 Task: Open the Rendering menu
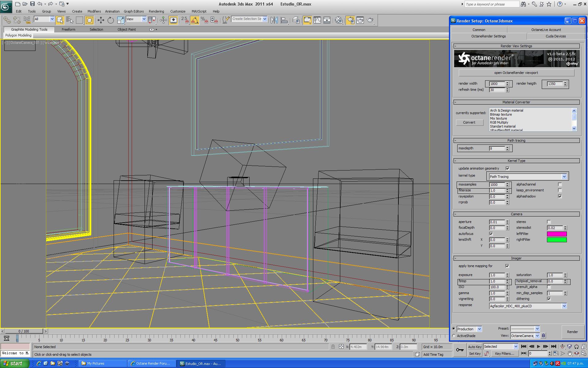pyautogui.click(x=156, y=11)
